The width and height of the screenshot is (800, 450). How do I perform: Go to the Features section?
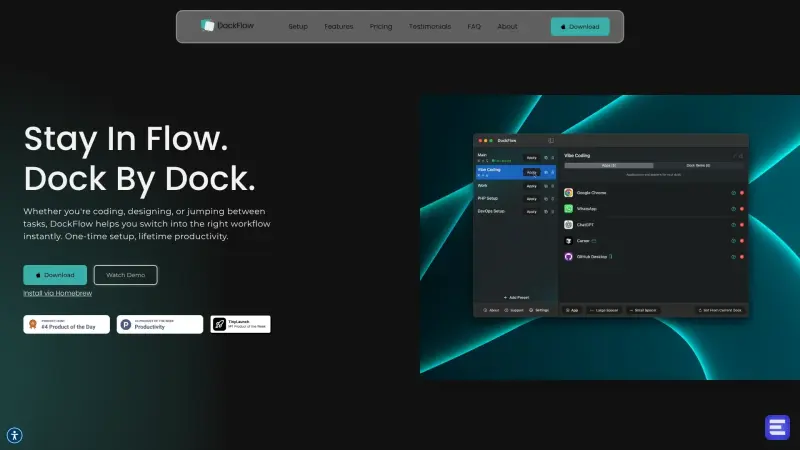(x=339, y=27)
